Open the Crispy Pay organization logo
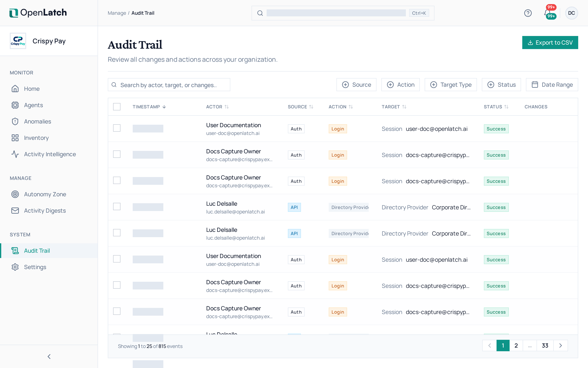Screen dimensions: 588x368 [x=18, y=41]
